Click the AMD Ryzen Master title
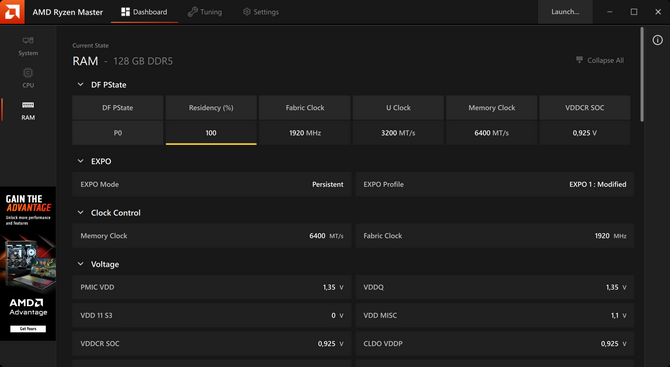This screenshot has width=670, height=367. point(68,12)
